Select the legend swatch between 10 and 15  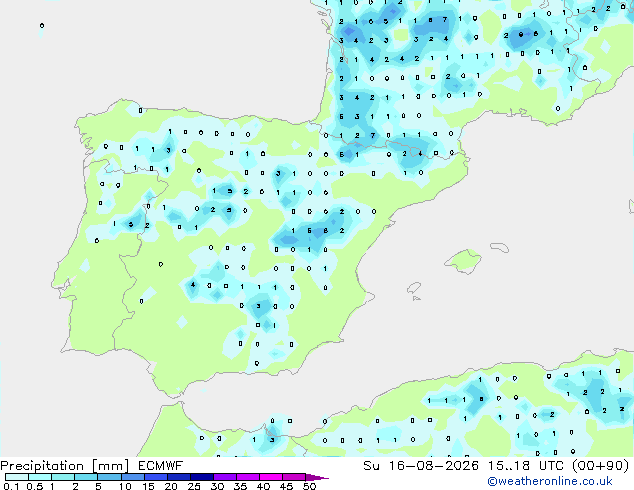pos(132,477)
